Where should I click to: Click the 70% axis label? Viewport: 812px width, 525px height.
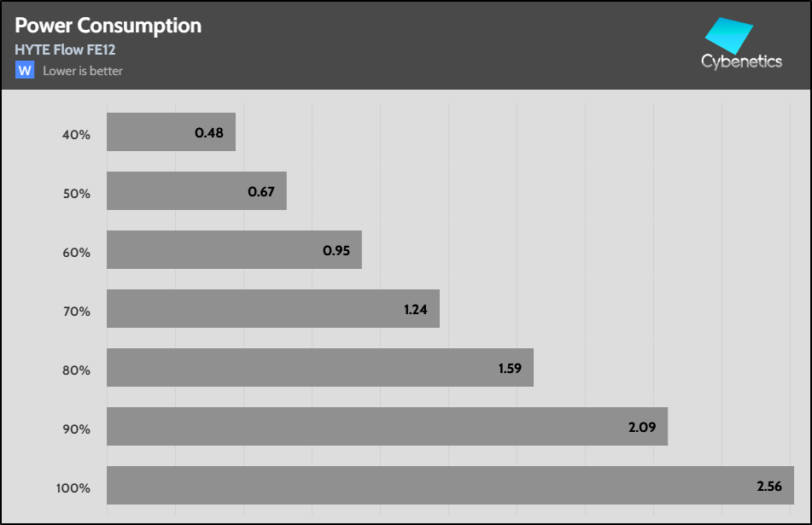coord(76,312)
